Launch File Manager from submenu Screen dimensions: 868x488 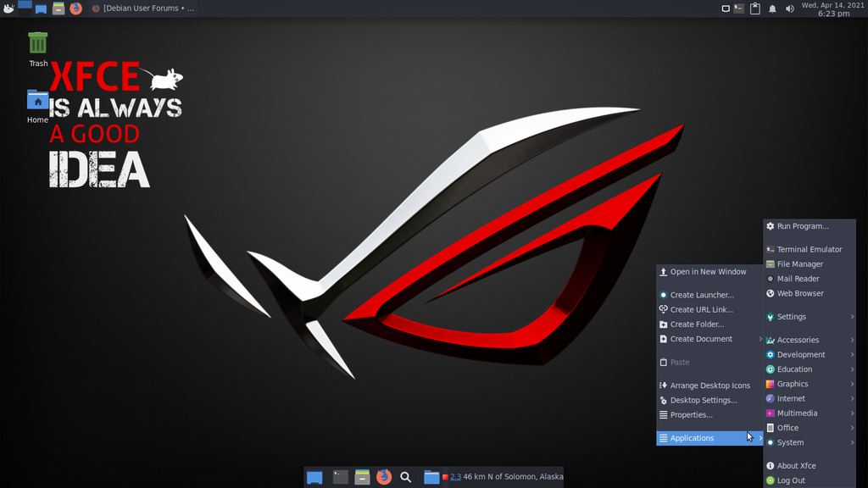point(810,264)
